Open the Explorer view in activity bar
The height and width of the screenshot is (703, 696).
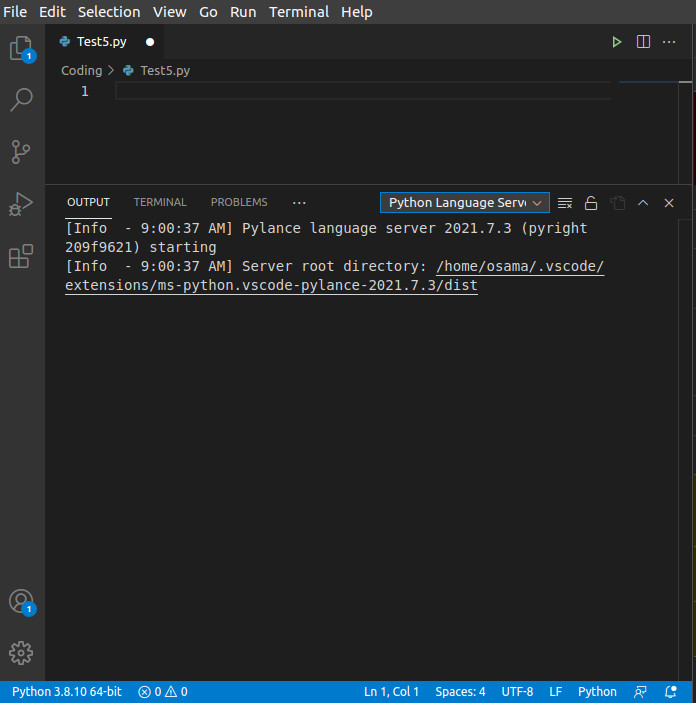tap(22, 48)
